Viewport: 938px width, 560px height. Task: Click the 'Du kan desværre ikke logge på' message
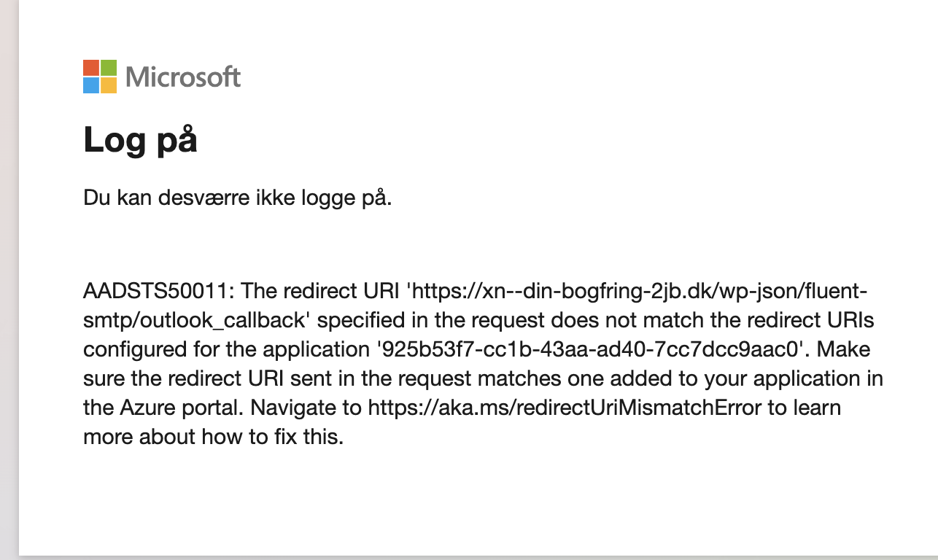click(x=238, y=198)
